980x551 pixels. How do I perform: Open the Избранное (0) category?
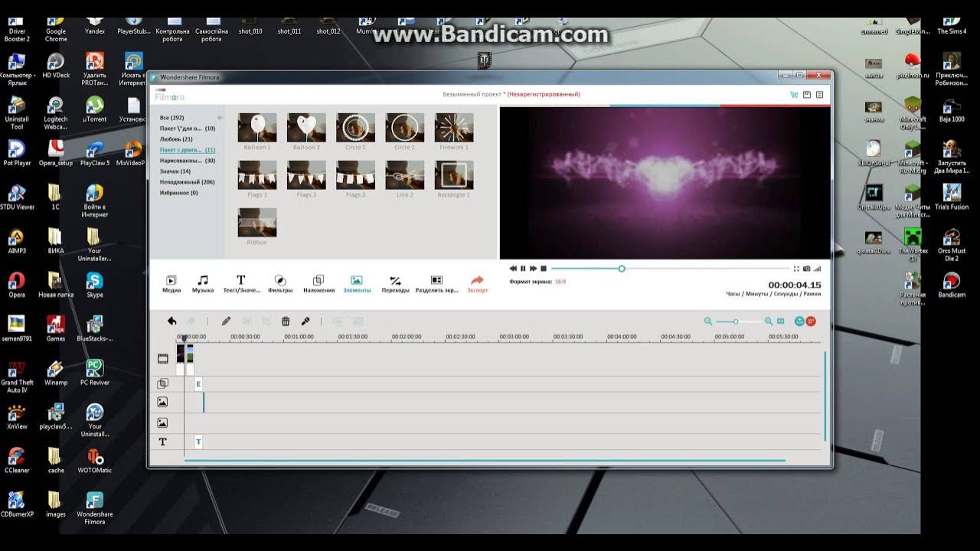178,193
